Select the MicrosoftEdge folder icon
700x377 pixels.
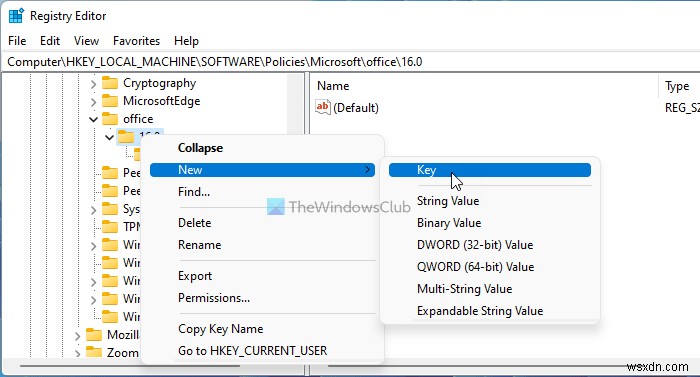tap(110, 101)
